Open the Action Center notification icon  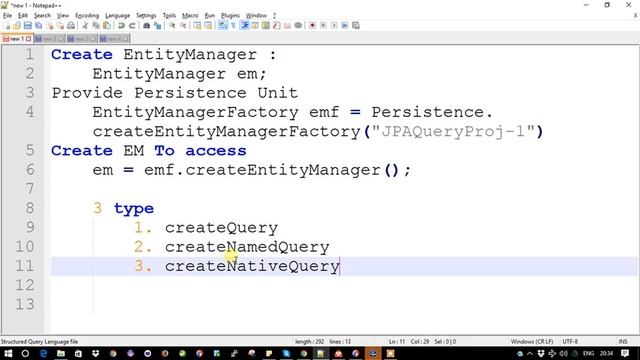pyautogui.click(x=624, y=353)
